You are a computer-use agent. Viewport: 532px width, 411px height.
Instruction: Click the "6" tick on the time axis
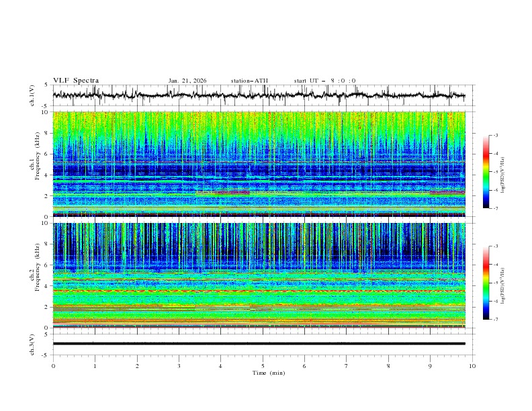(x=304, y=366)
